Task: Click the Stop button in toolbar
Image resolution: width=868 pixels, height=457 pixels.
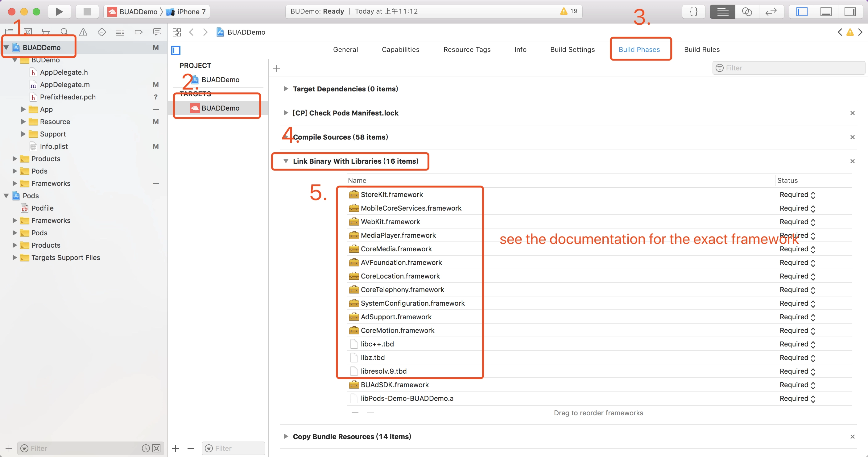Action: (87, 12)
